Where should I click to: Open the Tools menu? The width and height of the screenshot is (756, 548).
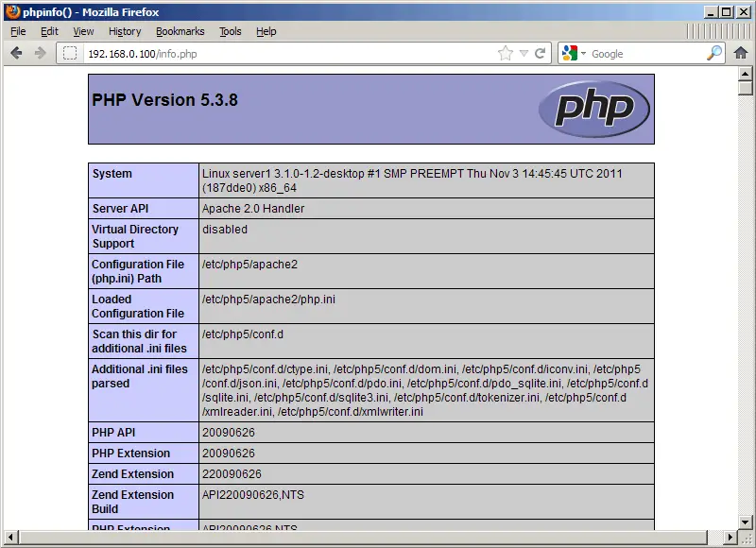pyautogui.click(x=230, y=31)
